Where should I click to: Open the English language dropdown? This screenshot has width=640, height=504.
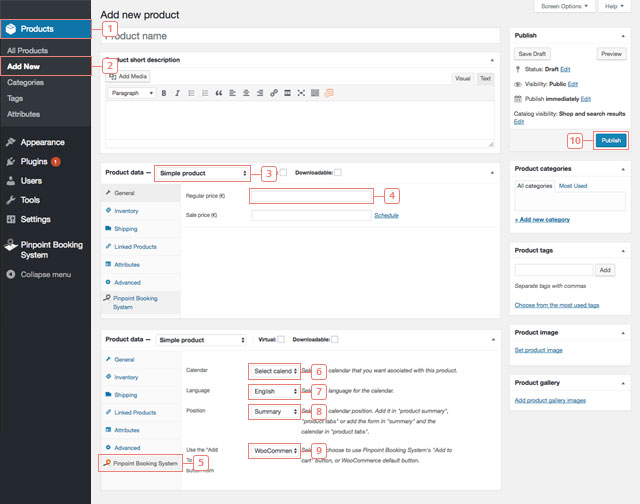pyautogui.click(x=275, y=391)
